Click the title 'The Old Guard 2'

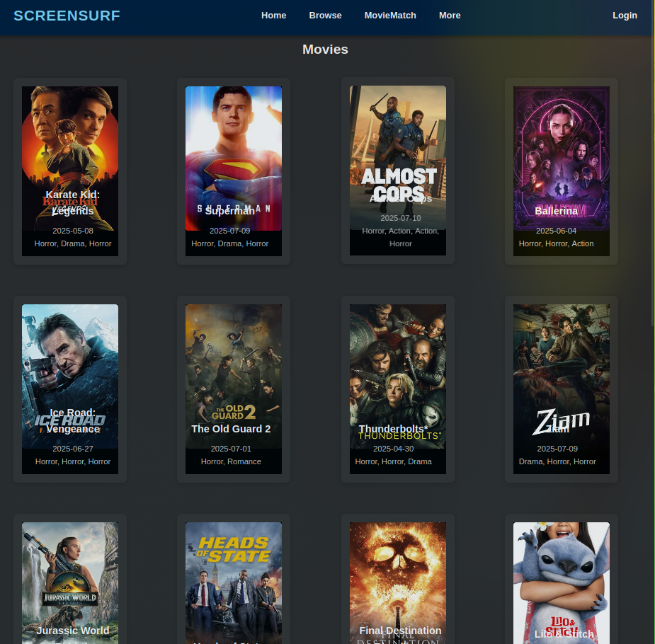coord(231,429)
